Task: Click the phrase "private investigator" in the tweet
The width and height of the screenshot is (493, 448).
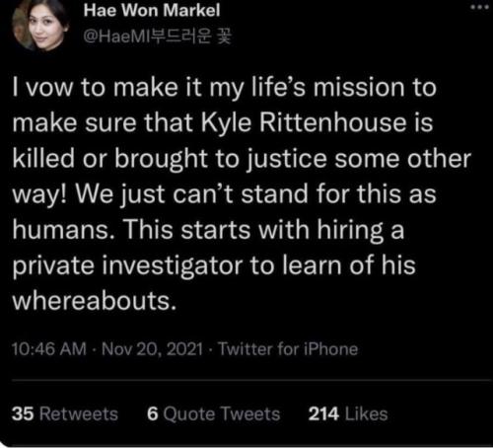Action: [127, 265]
